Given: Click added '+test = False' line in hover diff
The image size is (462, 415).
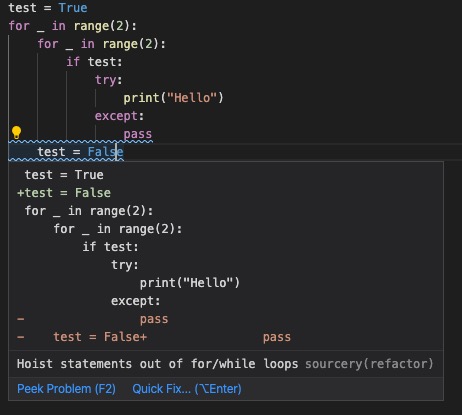Looking at the screenshot, I should click(64, 193).
